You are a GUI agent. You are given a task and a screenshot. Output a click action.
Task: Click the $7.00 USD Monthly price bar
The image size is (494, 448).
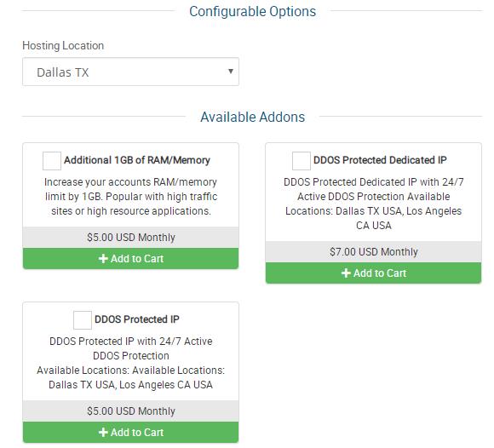374,252
